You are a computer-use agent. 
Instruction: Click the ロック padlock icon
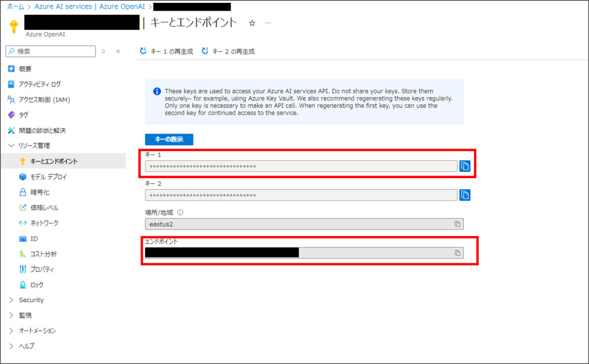[23, 285]
